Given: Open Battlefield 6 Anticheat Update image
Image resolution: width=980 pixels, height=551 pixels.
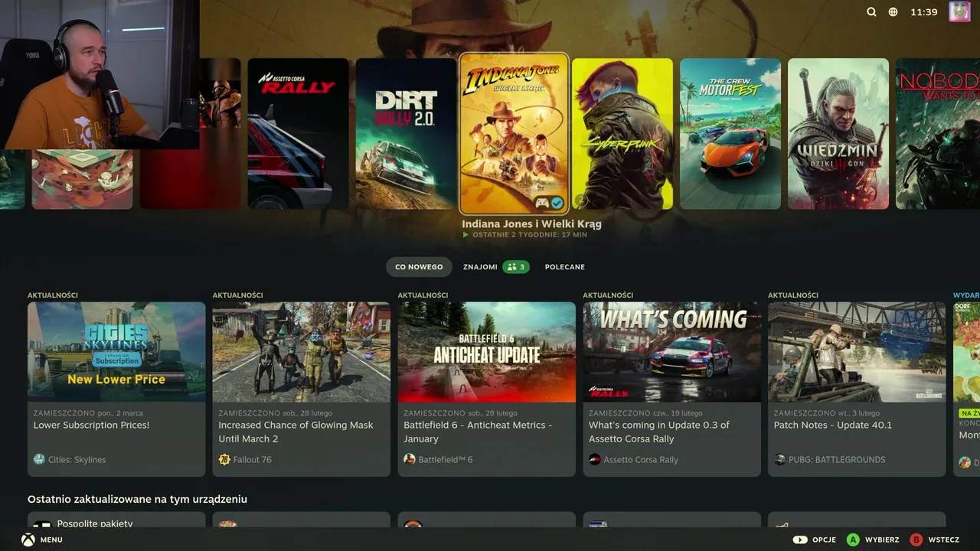Looking at the screenshot, I should pos(487,352).
